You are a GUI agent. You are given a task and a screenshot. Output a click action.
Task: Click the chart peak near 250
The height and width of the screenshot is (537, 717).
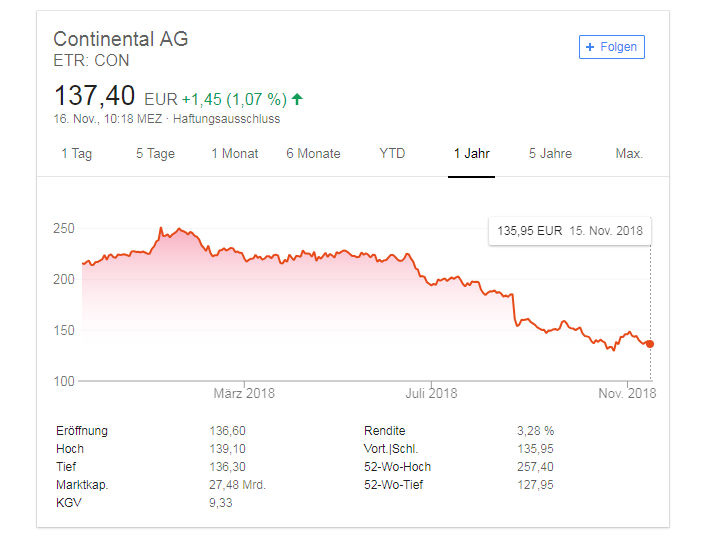point(161,228)
